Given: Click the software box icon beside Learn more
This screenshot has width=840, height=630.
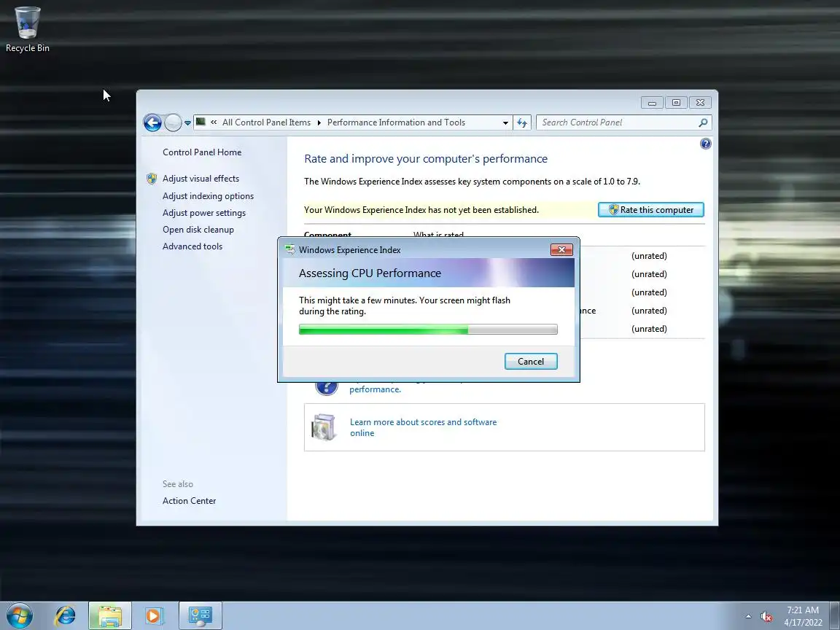Looking at the screenshot, I should pos(324,427).
